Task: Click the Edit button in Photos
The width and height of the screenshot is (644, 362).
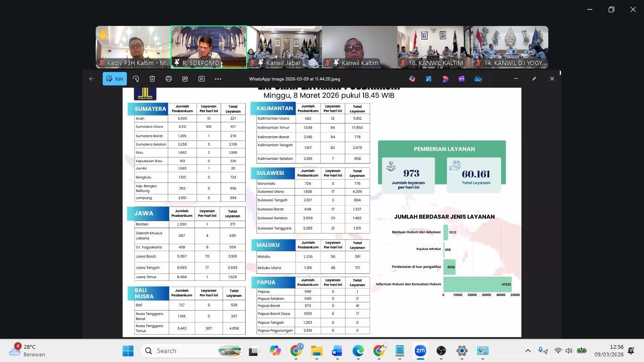Action: (114, 79)
